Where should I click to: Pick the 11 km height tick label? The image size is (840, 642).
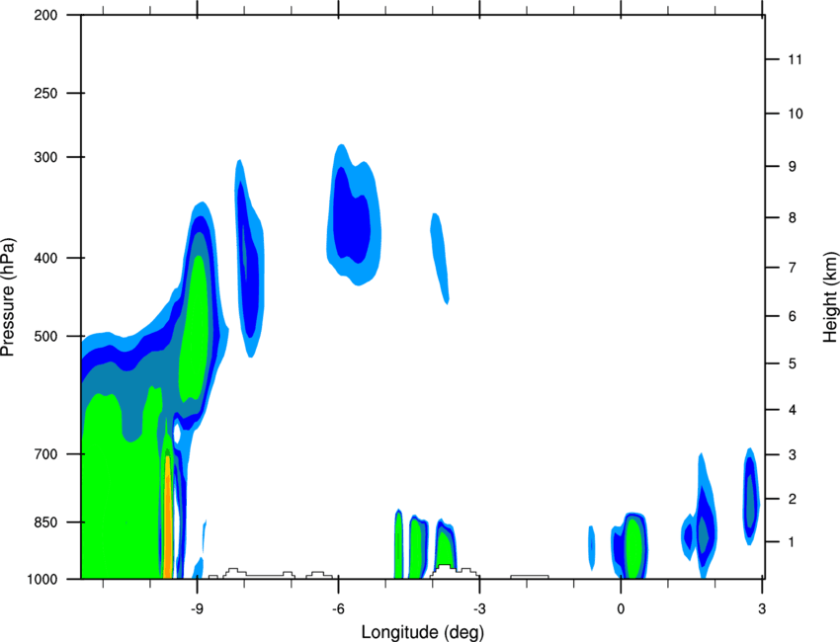tap(795, 59)
